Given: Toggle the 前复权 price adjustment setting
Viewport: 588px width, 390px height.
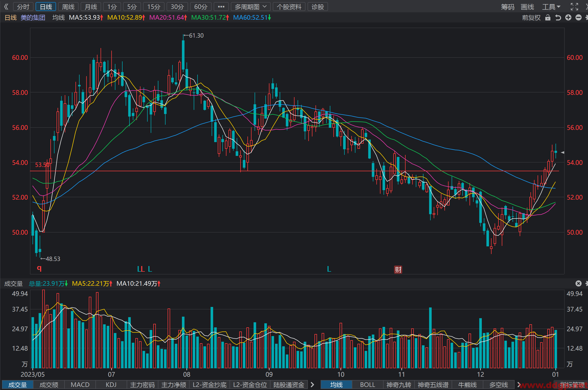Looking at the screenshot, I should coord(531,17).
